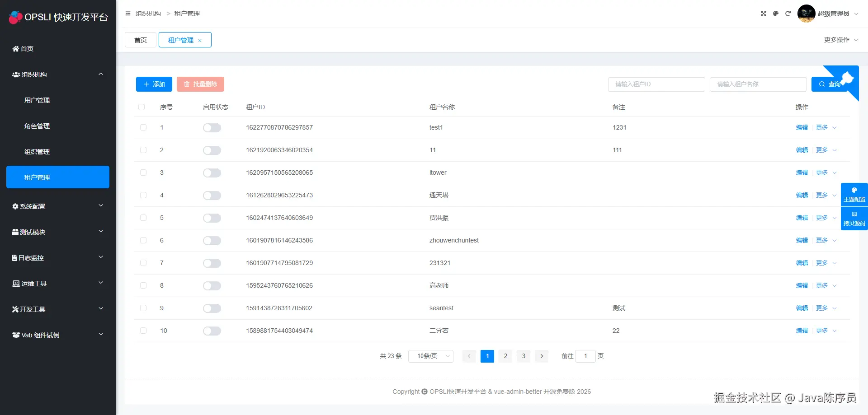Toggle enable switch for tenant 高老师

[212, 286]
